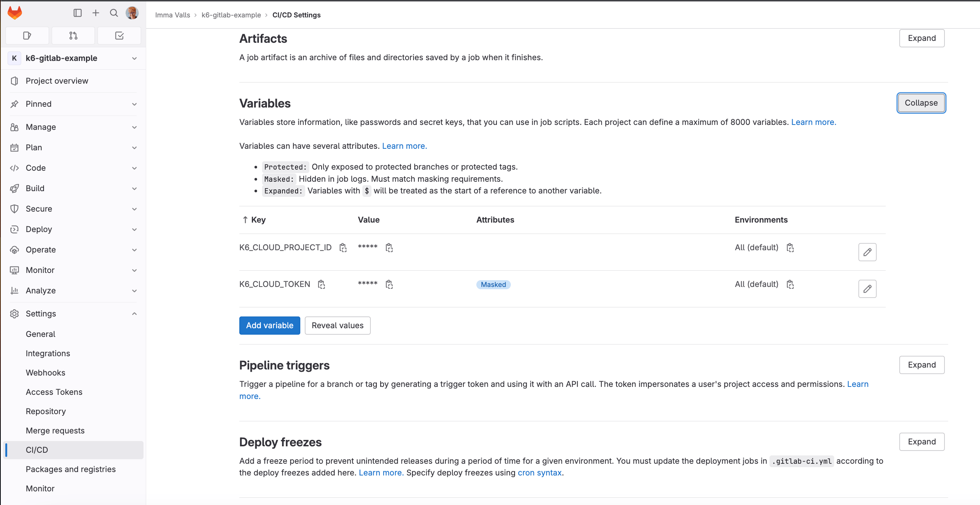Click the GitLab fox logo
This screenshot has height=505, width=980.
point(15,13)
